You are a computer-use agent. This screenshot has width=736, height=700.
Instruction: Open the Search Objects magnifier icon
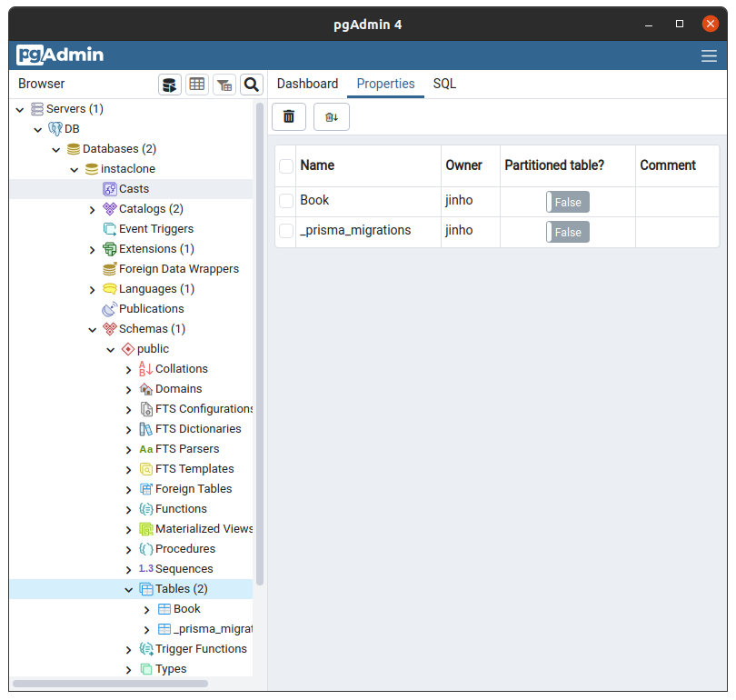point(252,85)
